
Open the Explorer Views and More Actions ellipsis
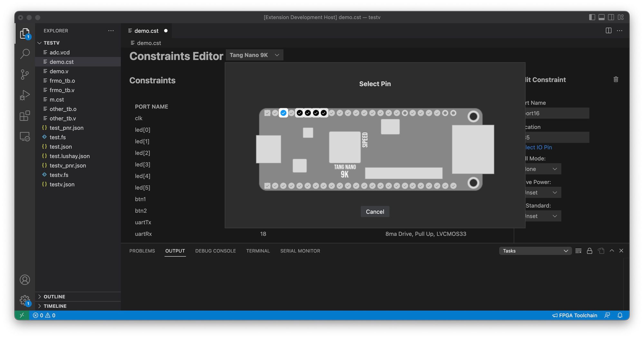(111, 31)
